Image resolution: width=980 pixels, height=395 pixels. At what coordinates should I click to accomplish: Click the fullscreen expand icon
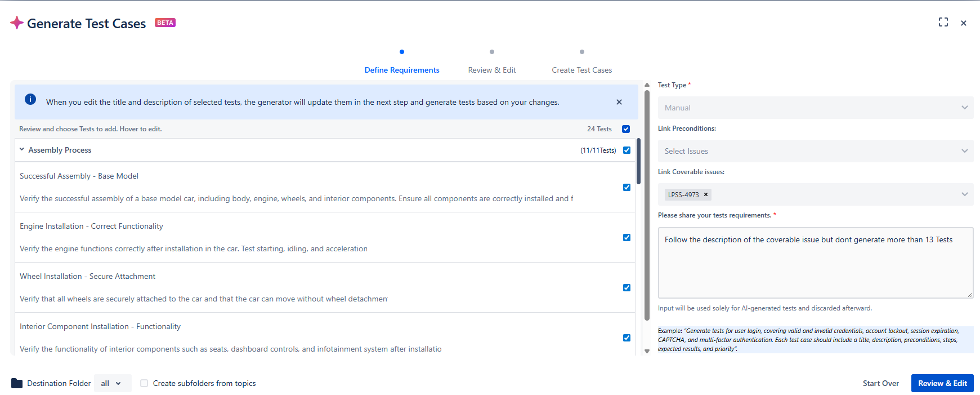tap(943, 23)
